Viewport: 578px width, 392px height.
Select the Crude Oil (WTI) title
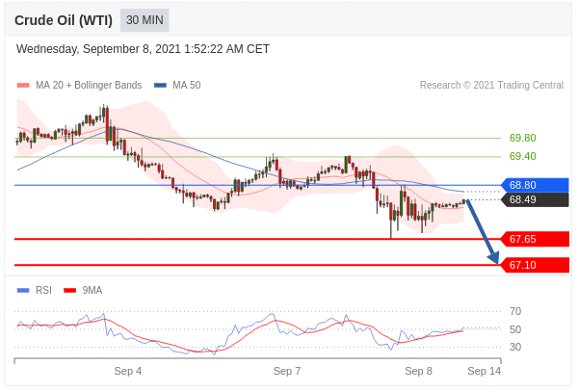63,20
